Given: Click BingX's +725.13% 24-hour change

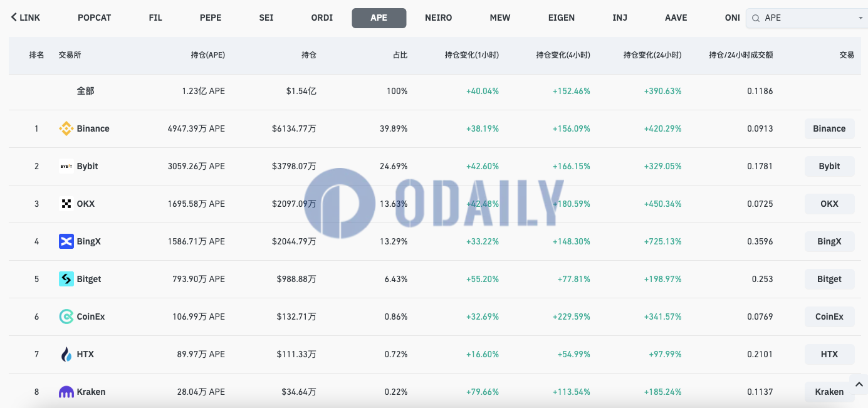Looking at the screenshot, I should pos(662,241).
